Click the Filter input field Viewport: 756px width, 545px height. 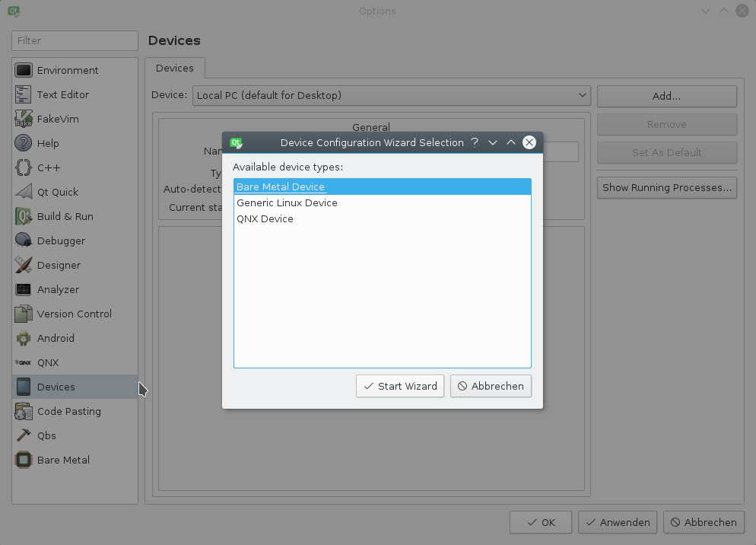(x=75, y=40)
